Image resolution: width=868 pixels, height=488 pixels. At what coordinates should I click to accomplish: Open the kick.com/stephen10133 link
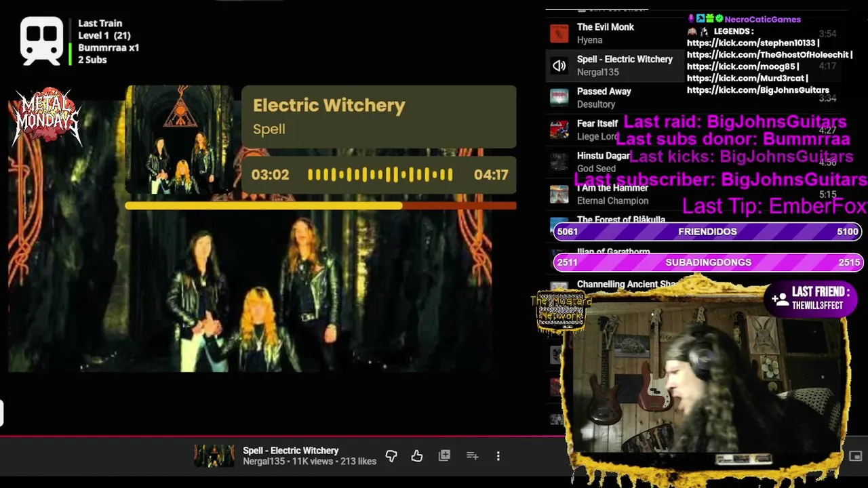pos(753,43)
